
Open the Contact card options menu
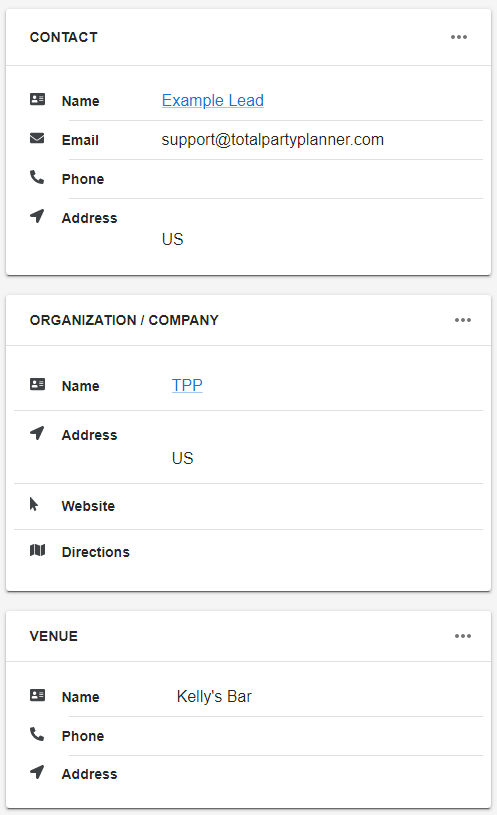click(x=459, y=37)
